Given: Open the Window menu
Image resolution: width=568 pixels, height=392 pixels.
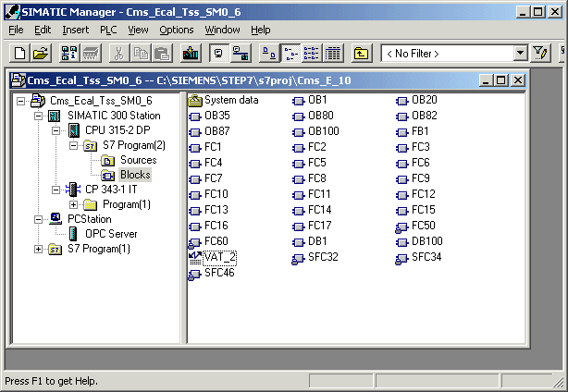Looking at the screenshot, I should pos(222,30).
